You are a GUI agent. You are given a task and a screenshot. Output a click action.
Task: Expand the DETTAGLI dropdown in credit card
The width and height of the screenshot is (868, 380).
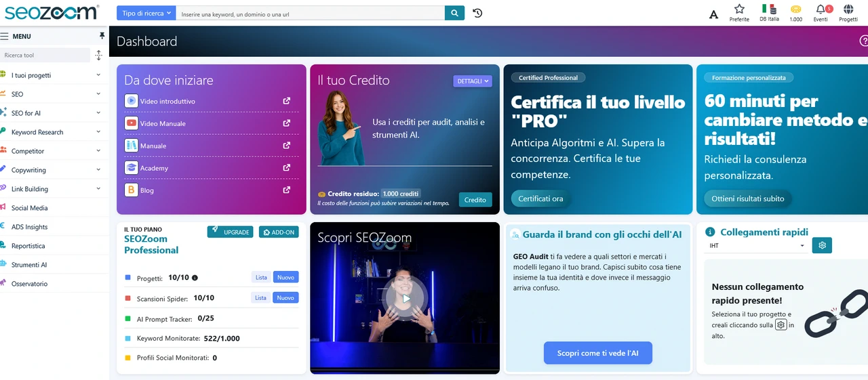tap(473, 81)
